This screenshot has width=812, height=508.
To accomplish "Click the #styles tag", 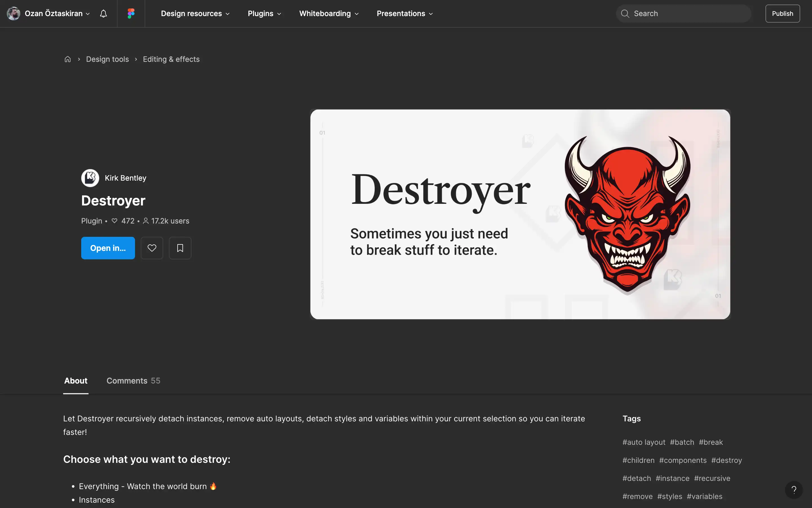I will (x=669, y=497).
